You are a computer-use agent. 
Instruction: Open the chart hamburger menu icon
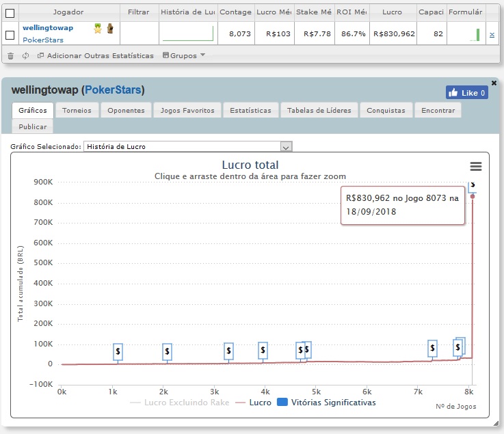click(x=476, y=166)
